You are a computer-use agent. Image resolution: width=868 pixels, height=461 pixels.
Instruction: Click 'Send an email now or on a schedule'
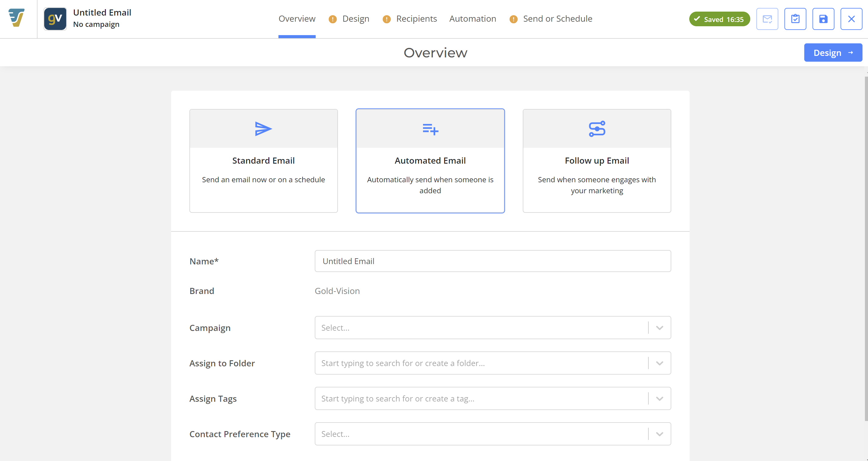pyautogui.click(x=264, y=180)
